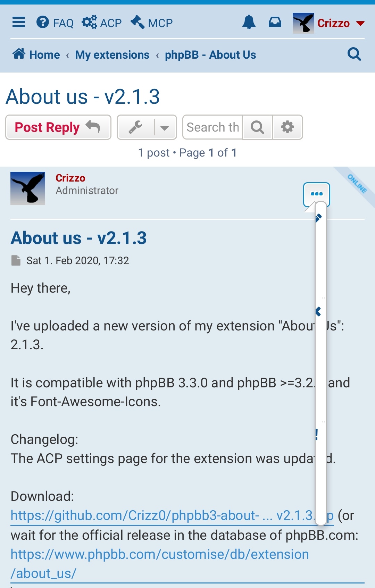Open advanced search gear icon
The height and width of the screenshot is (588, 375).
[287, 127]
